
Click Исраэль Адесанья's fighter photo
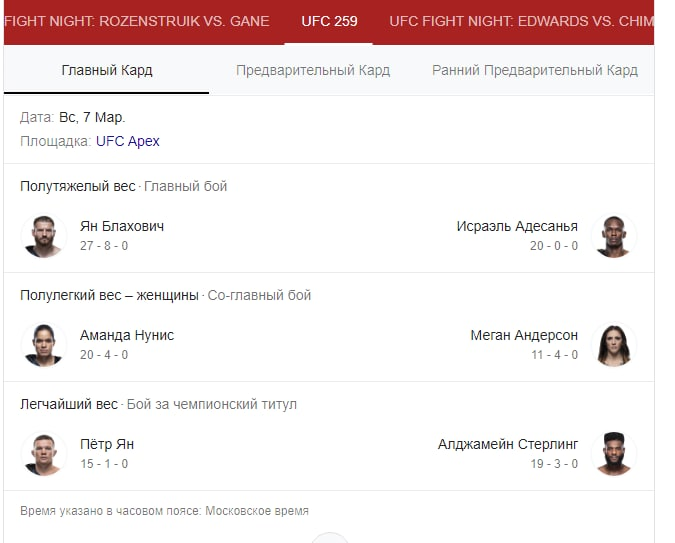[613, 236]
